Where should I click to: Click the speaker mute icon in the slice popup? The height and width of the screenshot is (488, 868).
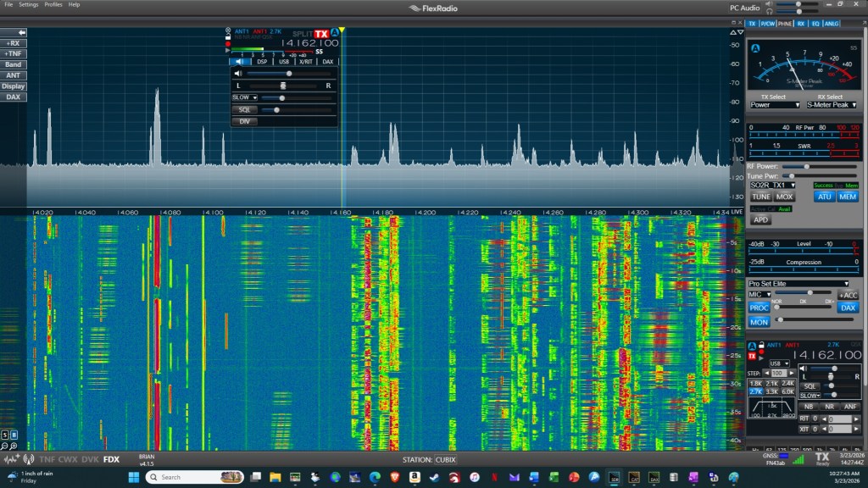click(x=238, y=74)
